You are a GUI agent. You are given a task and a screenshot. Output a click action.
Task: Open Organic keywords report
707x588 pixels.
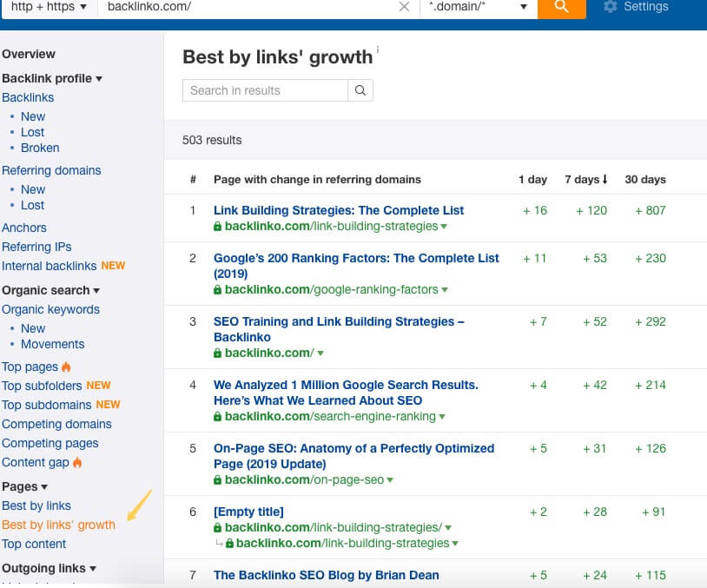pos(50,309)
